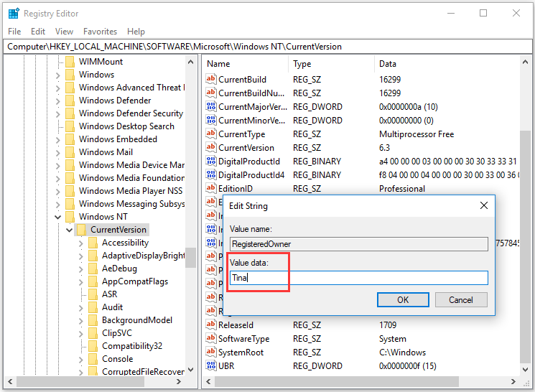Collapse the CurrentVersion tree node
The width and height of the screenshot is (535, 392).
(x=69, y=230)
